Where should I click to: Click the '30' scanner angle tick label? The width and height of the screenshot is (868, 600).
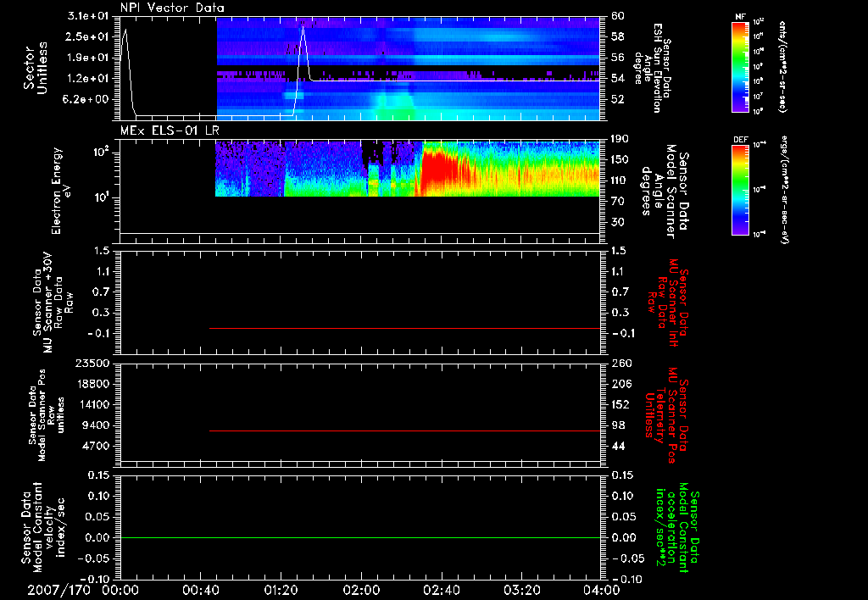tap(618, 222)
